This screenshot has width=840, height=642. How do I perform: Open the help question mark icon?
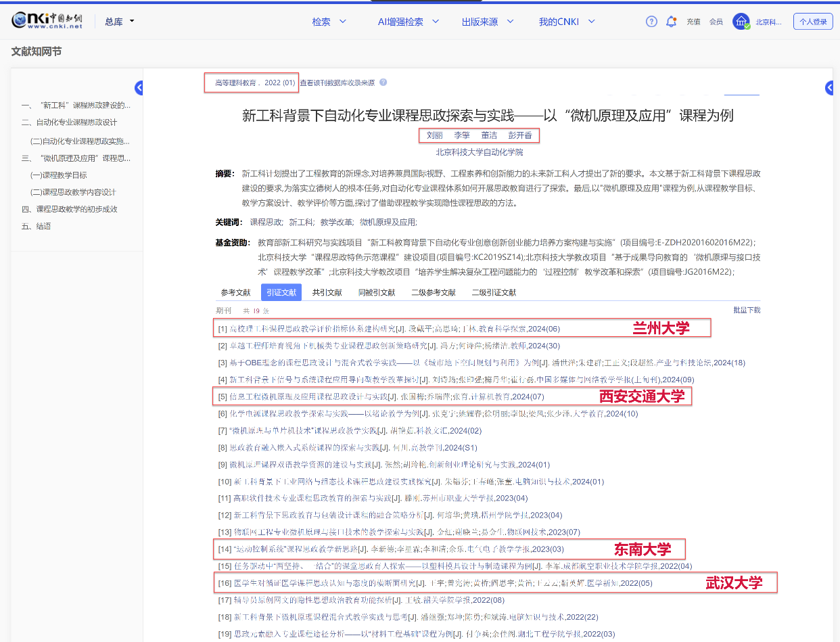tap(651, 22)
